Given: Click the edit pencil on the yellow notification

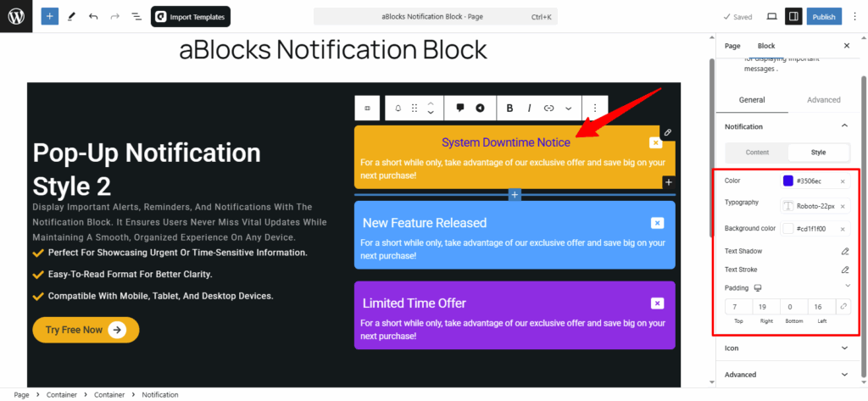Looking at the screenshot, I should (668, 132).
